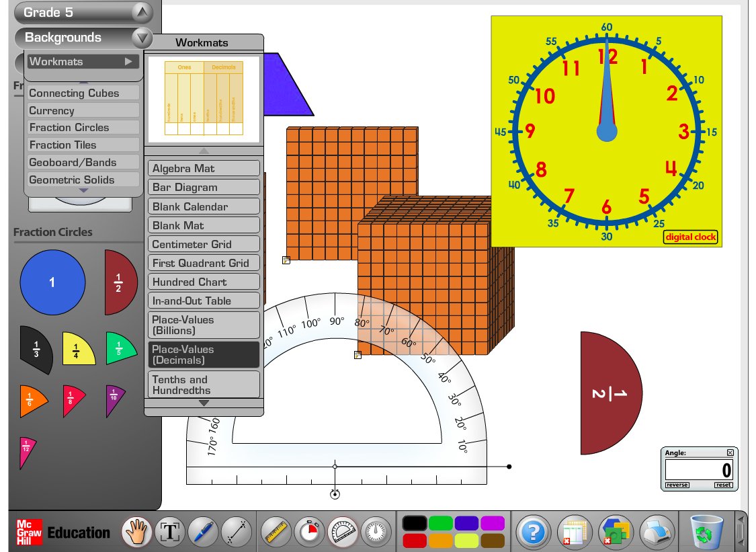This screenshot has height=552, width=756.
Task: Click reset on the Angle counter
Action: pos(724,485)
